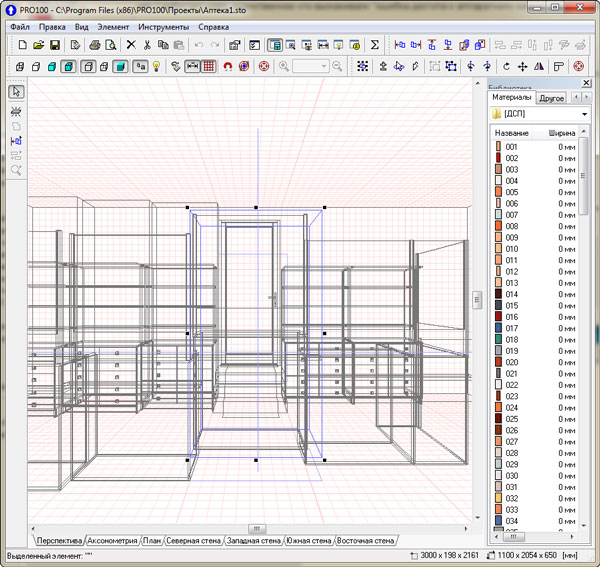600x567 pixels.
Task: Toggle the red grid display button
Action: pyautogui.click(x=209, y=67)
